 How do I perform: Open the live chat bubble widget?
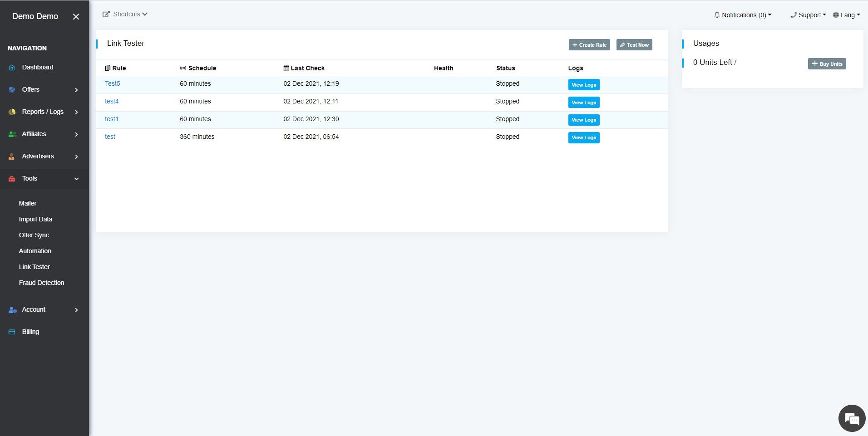852,418
